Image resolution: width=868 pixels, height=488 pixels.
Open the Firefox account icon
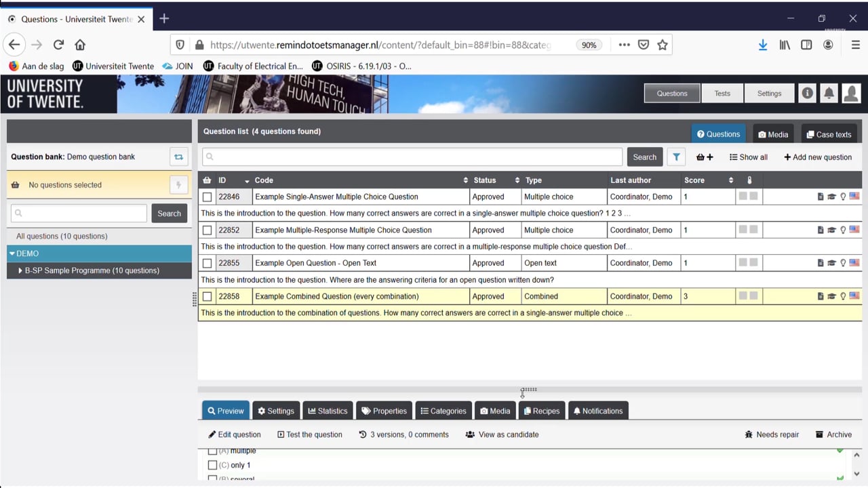(x=828, y=45)
